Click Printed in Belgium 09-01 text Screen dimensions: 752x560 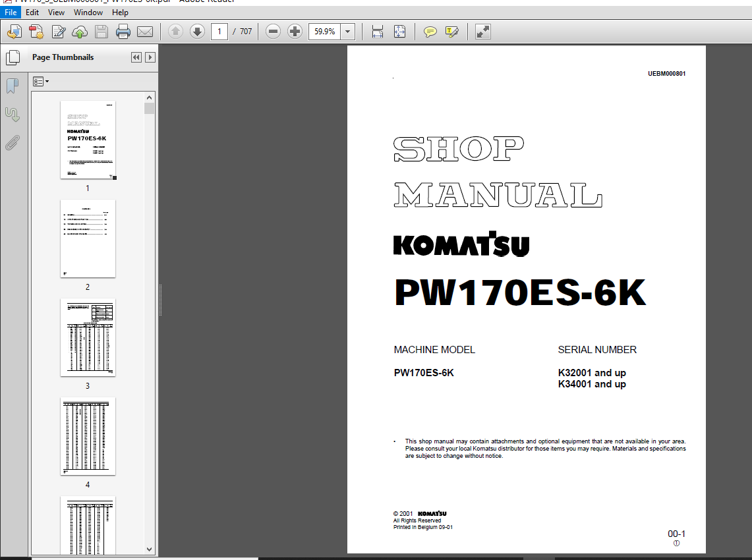(423, 528)
